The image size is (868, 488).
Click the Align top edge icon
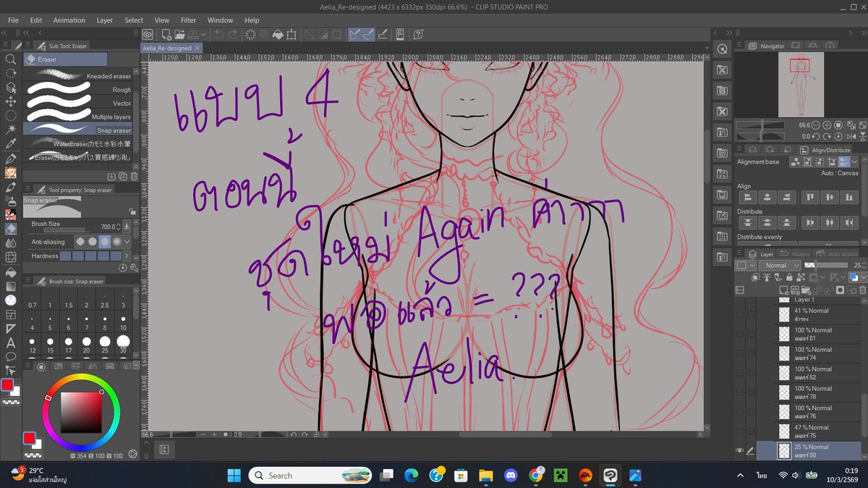pos(809,198)
